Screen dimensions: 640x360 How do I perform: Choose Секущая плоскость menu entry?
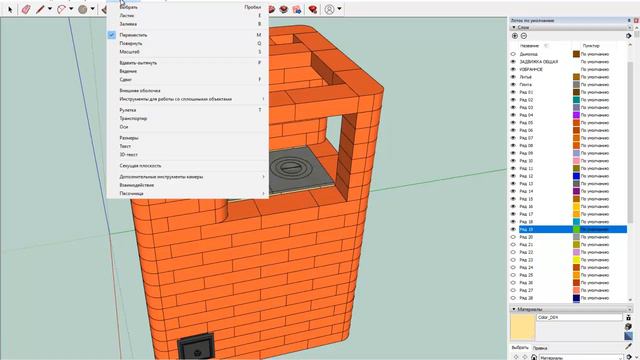(189, 166)
